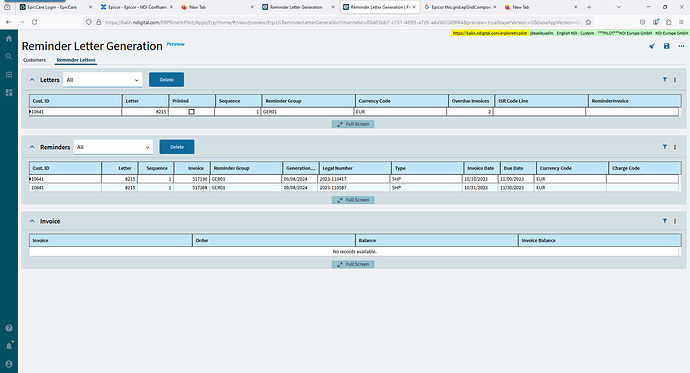This screenshot has width=690, height=373.
Task: Select the Reminder Letters tab
Action: pyautogui.click(x=76, y=60)
